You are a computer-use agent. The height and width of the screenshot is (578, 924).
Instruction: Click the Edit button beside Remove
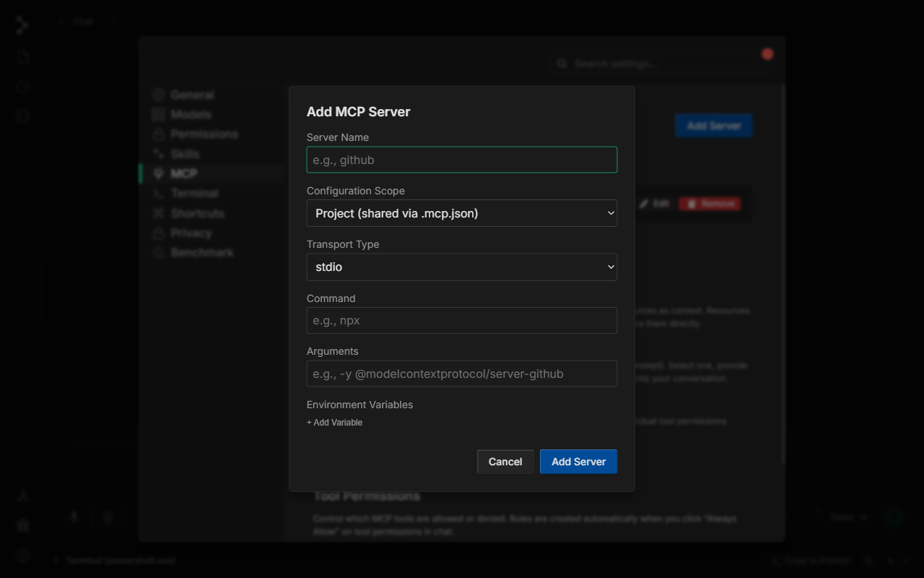click(x=655, y=204)
